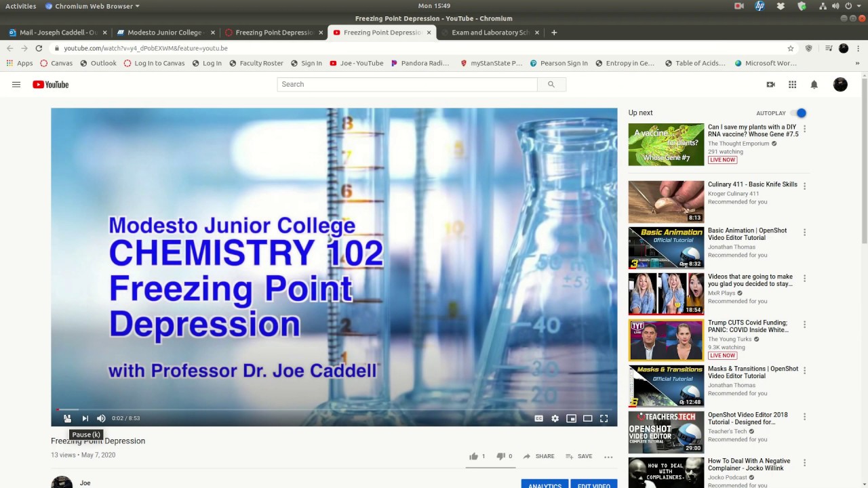The height and width of the screenshot is (488, 868).
Task: Go back in browser history
Action: coord(9,48)
